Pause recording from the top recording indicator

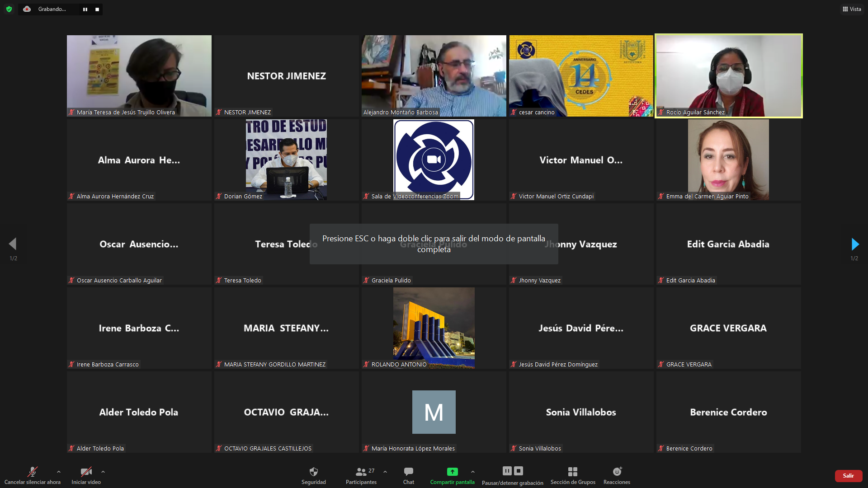tap(85, 9)
